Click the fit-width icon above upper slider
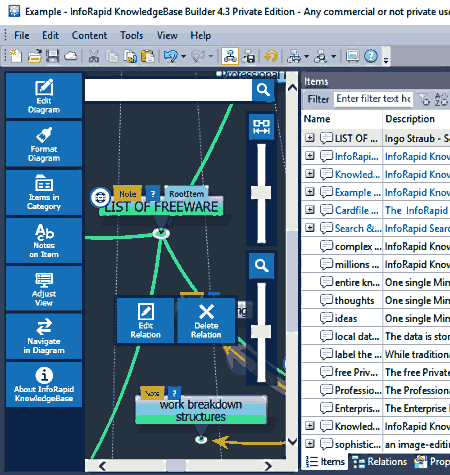This screenshot has width=450, height=475. pyautogui.click(x=262, y=127)
